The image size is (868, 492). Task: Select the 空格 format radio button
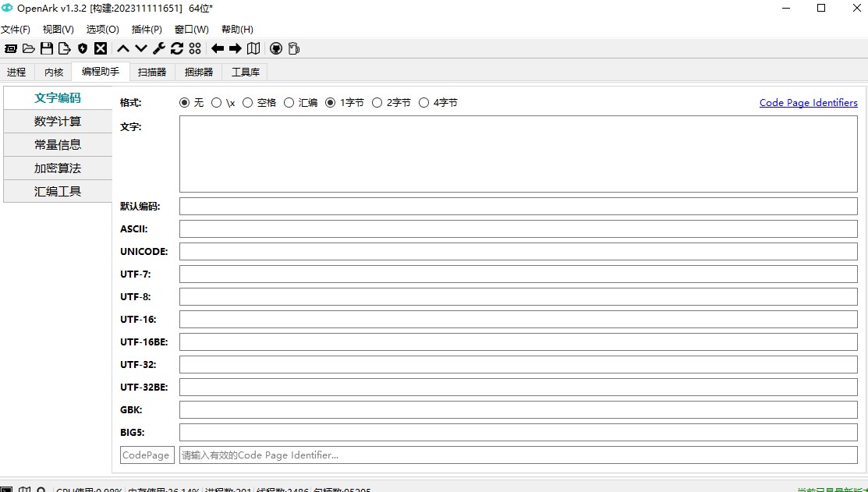pos(247,103)
